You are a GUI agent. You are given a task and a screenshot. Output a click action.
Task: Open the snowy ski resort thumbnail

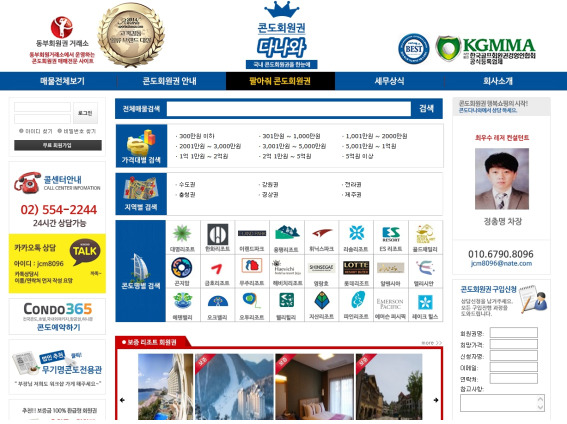click(234, 386)
